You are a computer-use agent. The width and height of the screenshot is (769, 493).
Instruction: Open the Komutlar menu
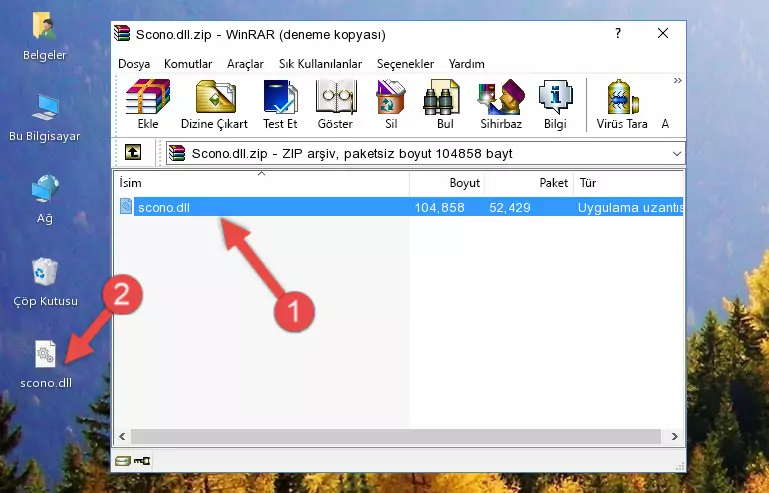coord(188,64)
